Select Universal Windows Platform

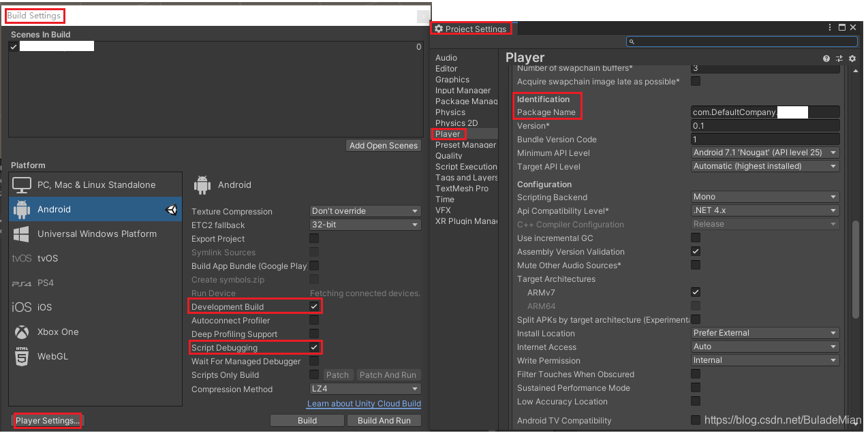[95, 234]
